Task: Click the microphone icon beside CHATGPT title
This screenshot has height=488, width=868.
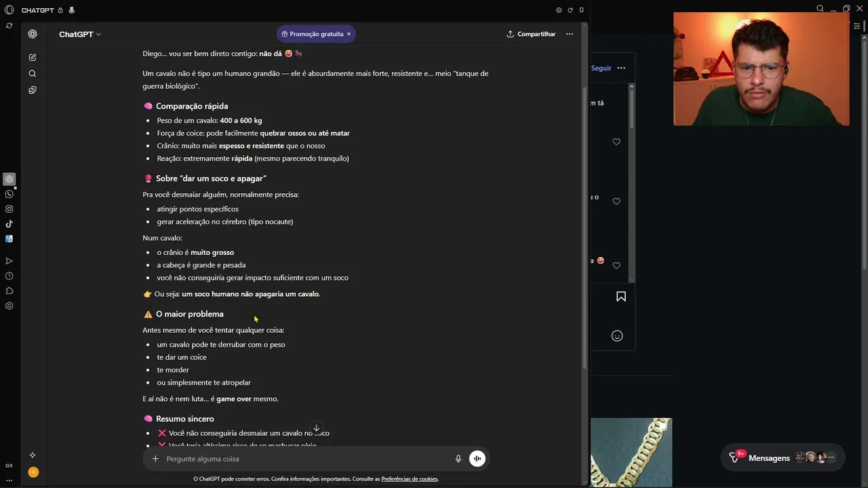Action: (x=72, y=11)
